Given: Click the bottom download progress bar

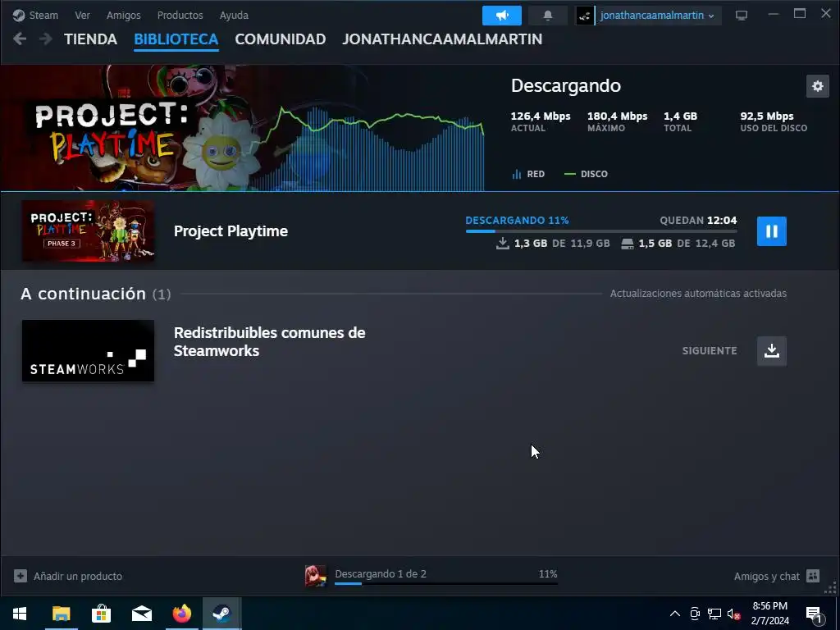Looking at the screenshot, I should coord(445,583).
